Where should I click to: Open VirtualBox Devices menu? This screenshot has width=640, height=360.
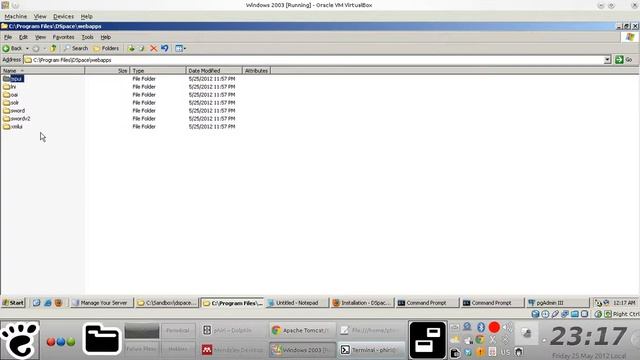point(63,16)
